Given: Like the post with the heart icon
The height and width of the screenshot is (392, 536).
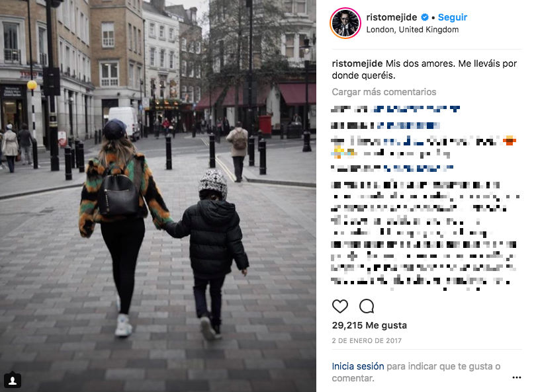Looking at the screenshot, I should click(x=339, y=306).
